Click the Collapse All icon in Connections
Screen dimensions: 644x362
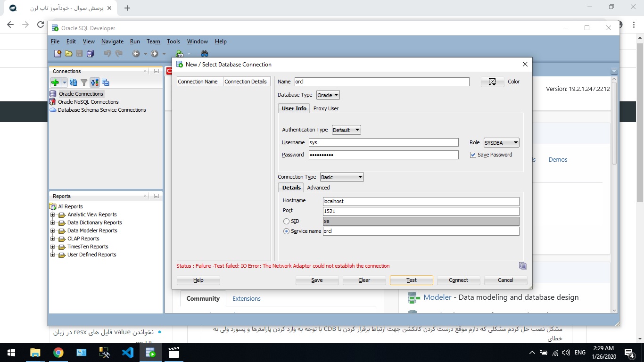tap(105, 82)
